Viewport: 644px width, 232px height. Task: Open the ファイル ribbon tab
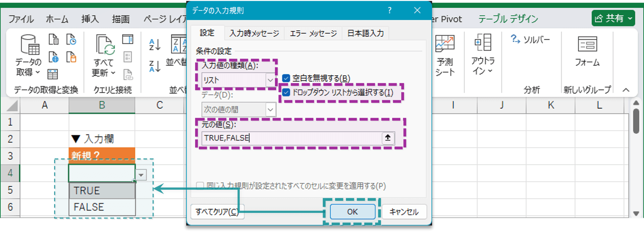(21, 19)
